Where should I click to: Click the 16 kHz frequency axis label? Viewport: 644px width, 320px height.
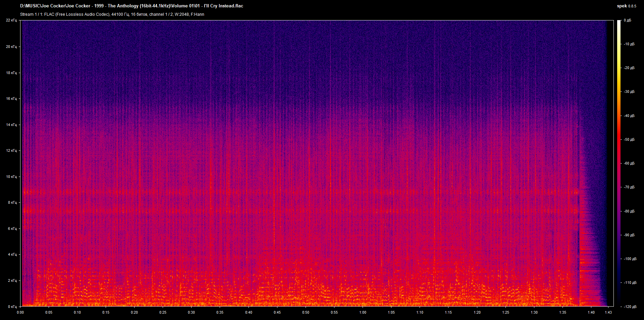click(11, 99)
